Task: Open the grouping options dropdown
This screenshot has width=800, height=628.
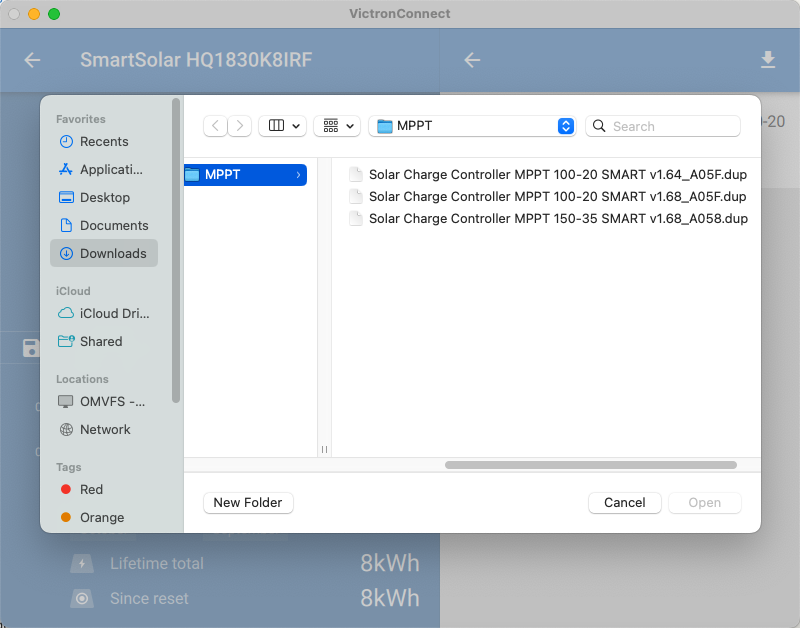Action: click(337, 125)
